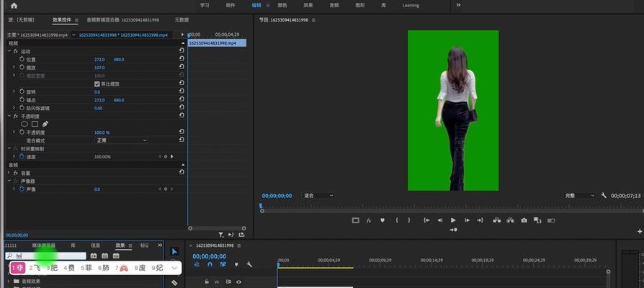Open button editor plus icon
This screenshot has width=644, height=288.
pyautogui.click(x=640, y=230)
